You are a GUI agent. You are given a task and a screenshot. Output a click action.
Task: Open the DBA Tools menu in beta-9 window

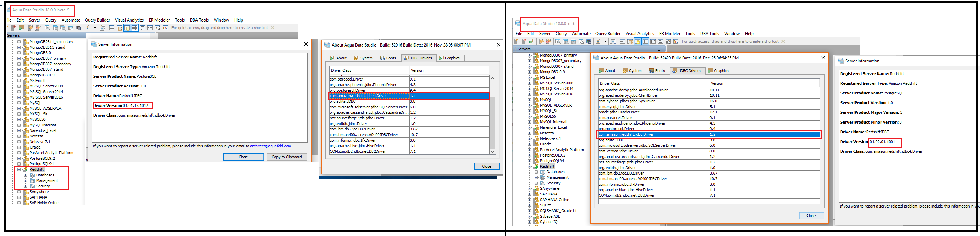[199, 20]
